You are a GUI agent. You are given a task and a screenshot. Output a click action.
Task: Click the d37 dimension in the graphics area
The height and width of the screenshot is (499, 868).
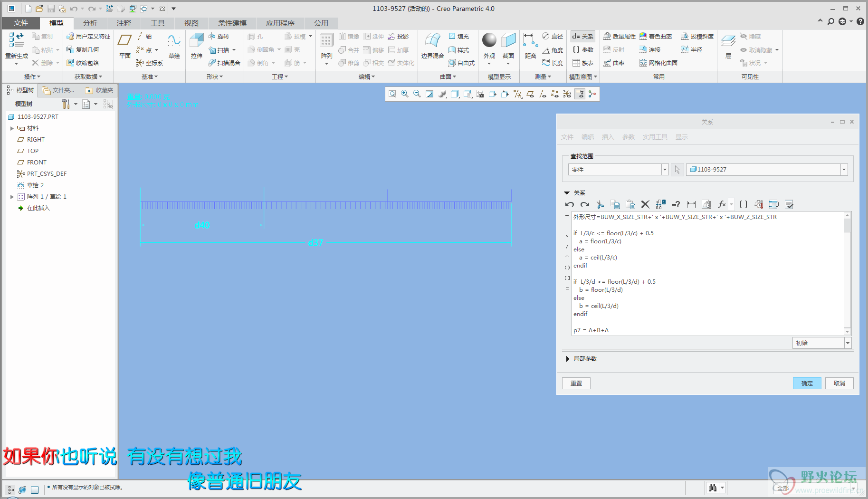click(315, 243)
